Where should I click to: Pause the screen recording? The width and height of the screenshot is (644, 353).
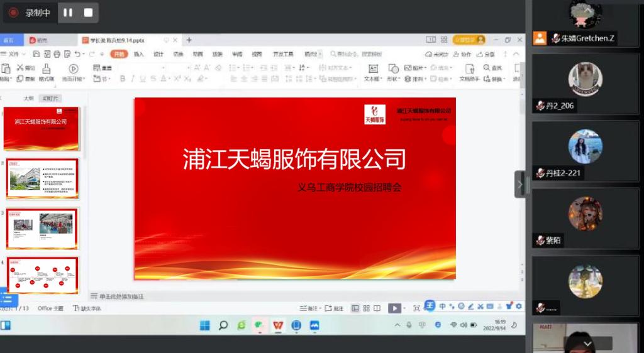click(68, 13)
